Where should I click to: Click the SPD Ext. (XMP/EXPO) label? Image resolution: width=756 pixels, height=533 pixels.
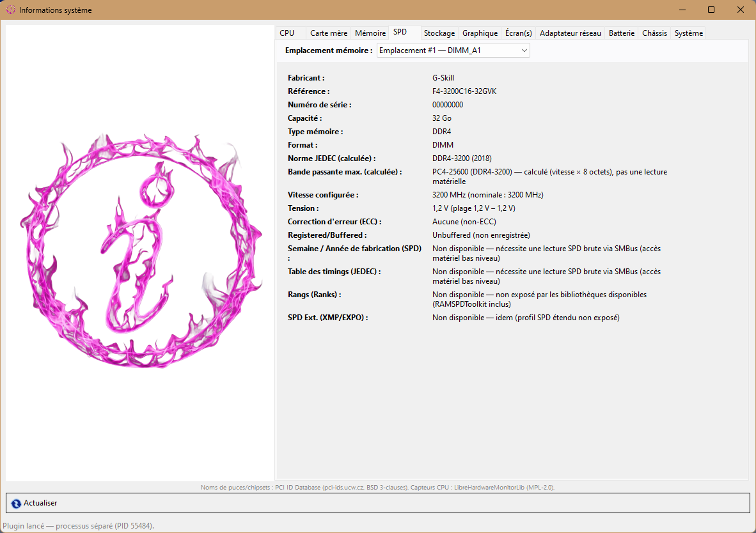(x=328, y=318)
